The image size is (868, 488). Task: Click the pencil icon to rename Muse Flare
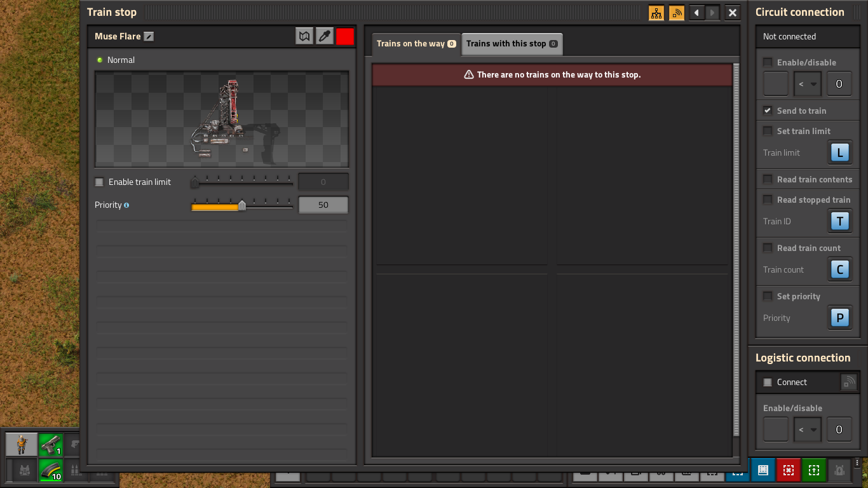click(x=149, y=36)
